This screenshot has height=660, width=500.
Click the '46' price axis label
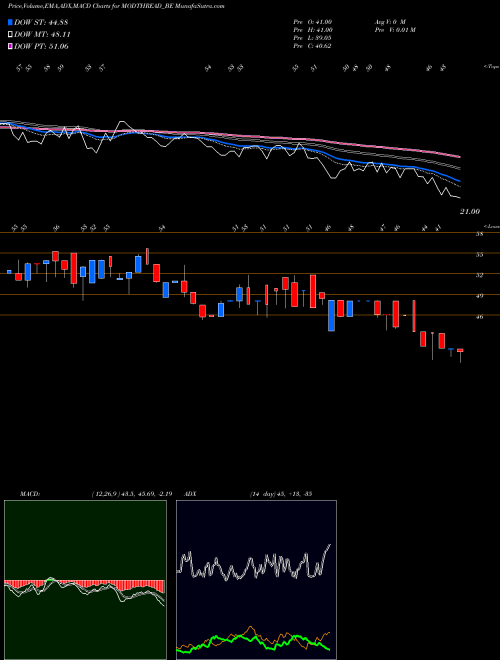coord(479,317)
